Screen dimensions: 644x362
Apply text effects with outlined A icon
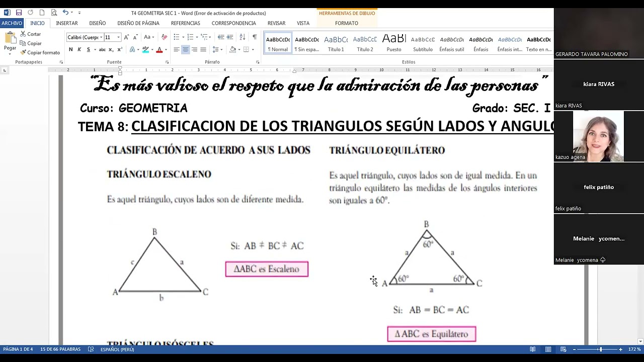[132, 49]
